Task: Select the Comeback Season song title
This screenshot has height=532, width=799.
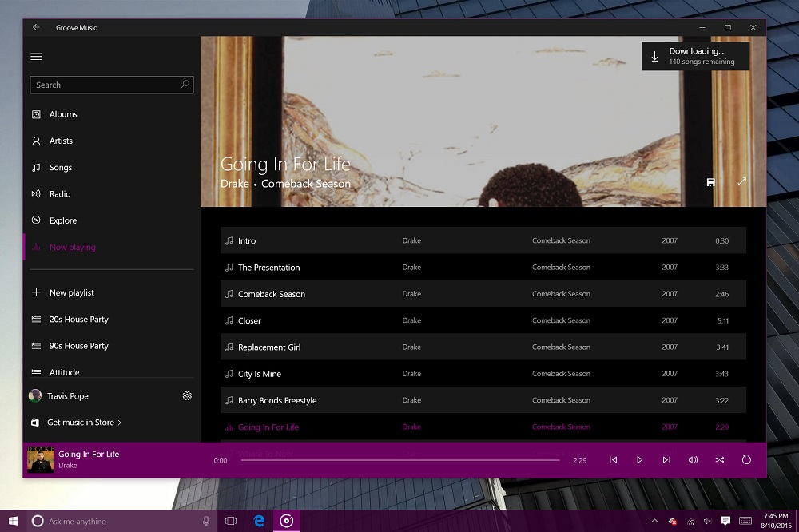Action: click(272, 294)
